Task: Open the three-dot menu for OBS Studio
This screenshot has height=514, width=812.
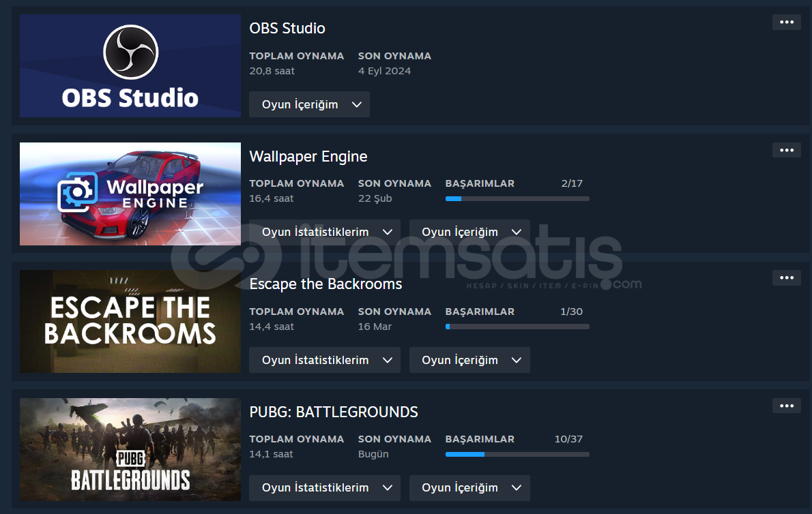Action: pyautogui.click(x=786, y=22)
